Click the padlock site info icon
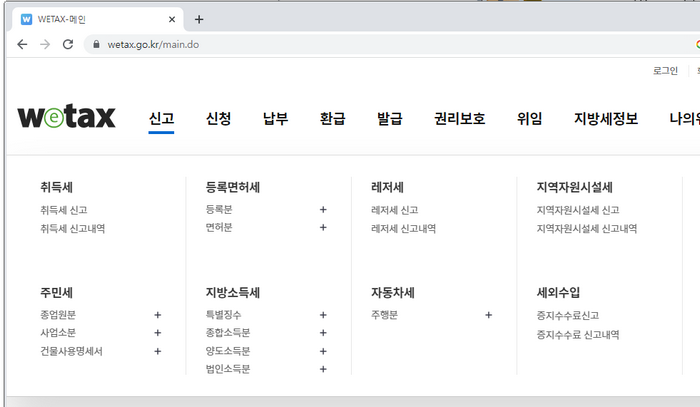 pos(96,44)
